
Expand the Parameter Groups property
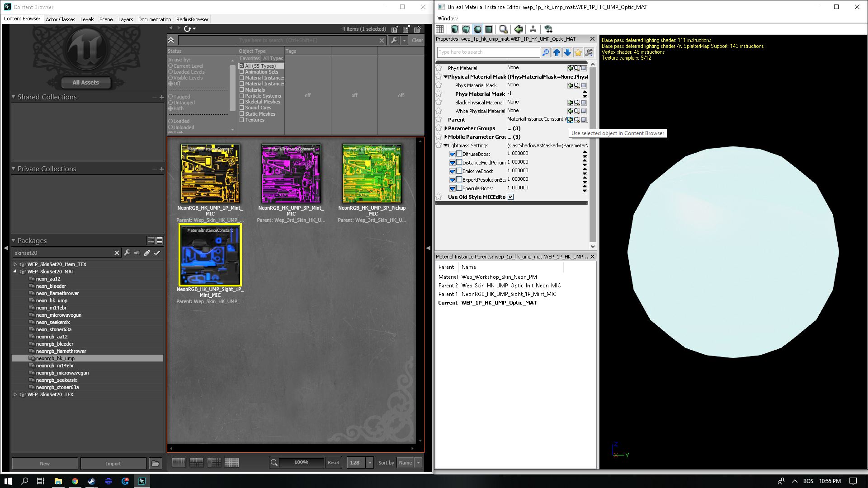[446, 128]
